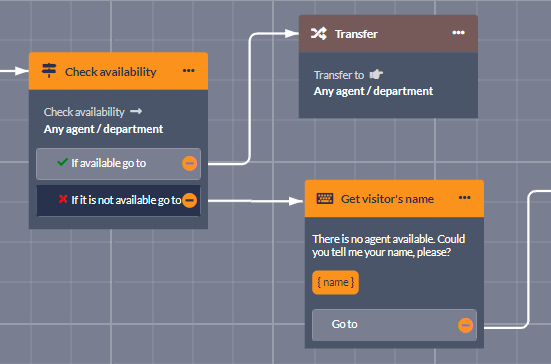This screenshot has width=551, height=364.
Task: Select the Transfer node title
Action: point(356,34)
